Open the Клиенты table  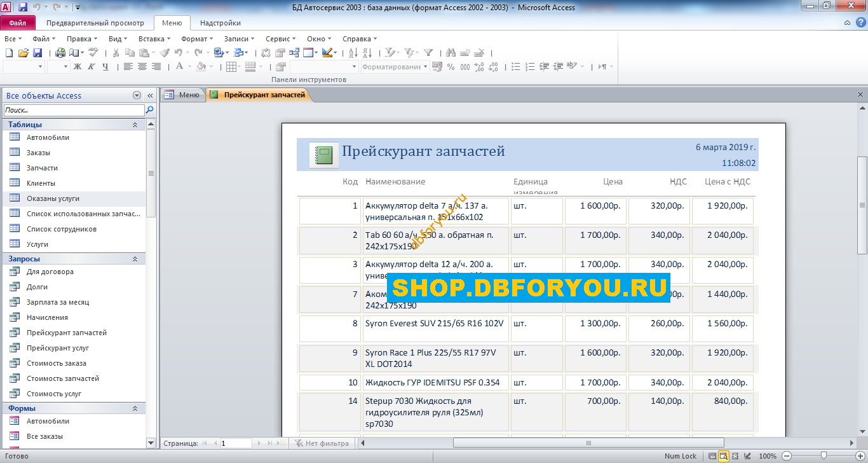tap(41, 183)
